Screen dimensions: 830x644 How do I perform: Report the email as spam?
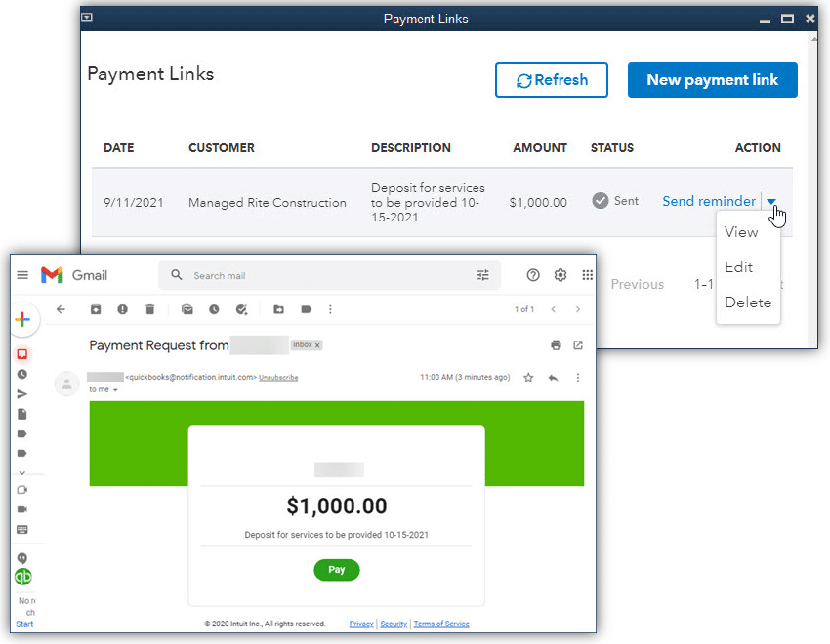122,309
